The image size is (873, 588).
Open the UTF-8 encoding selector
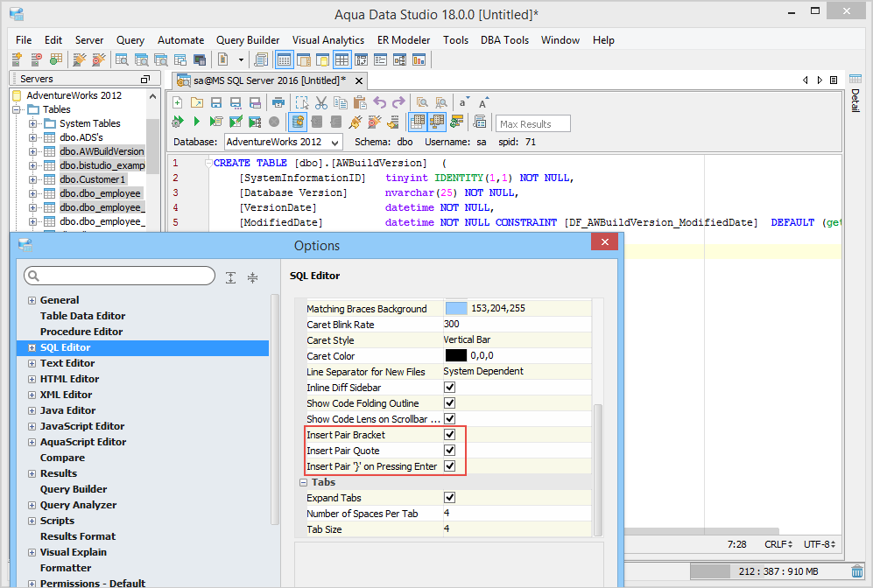pyautogui.click(x=819, y=544)
